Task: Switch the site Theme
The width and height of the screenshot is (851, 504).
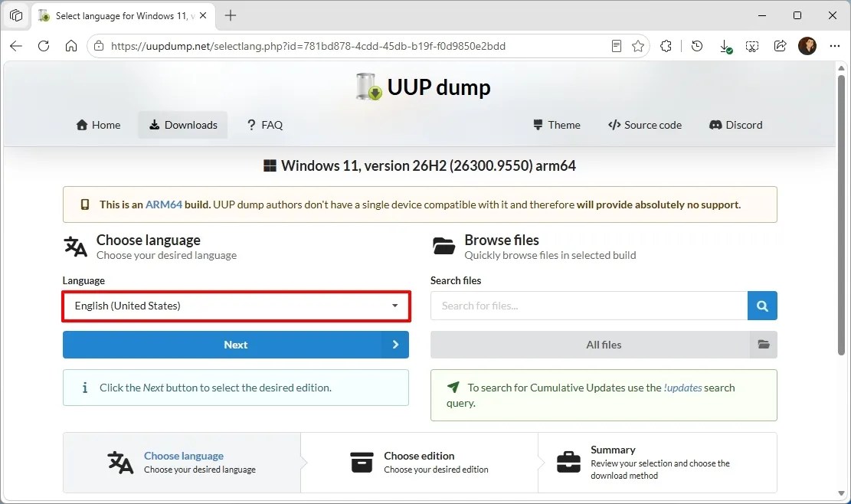Action: pyautogui.click(x=556, y=125)
